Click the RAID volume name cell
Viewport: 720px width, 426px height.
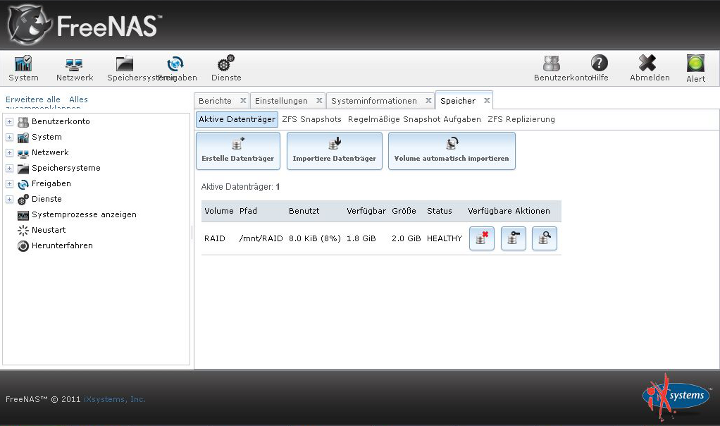[x=214, y=238]
